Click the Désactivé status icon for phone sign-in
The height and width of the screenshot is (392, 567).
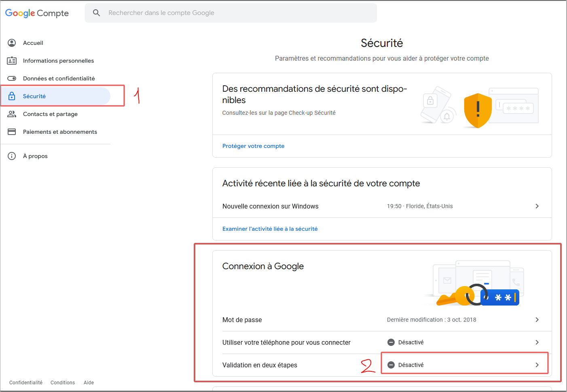[391, 342]
